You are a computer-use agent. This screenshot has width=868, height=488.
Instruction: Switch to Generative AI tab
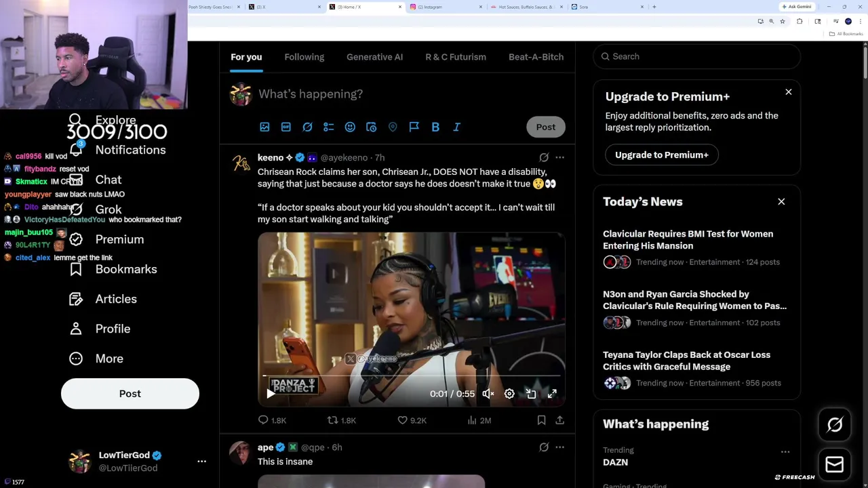374,57
